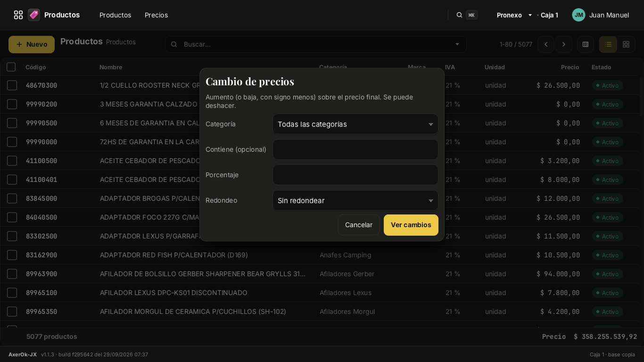Sort by the Estado column header
The width and height of the screenshot is (644, 362).
point(602,67)
